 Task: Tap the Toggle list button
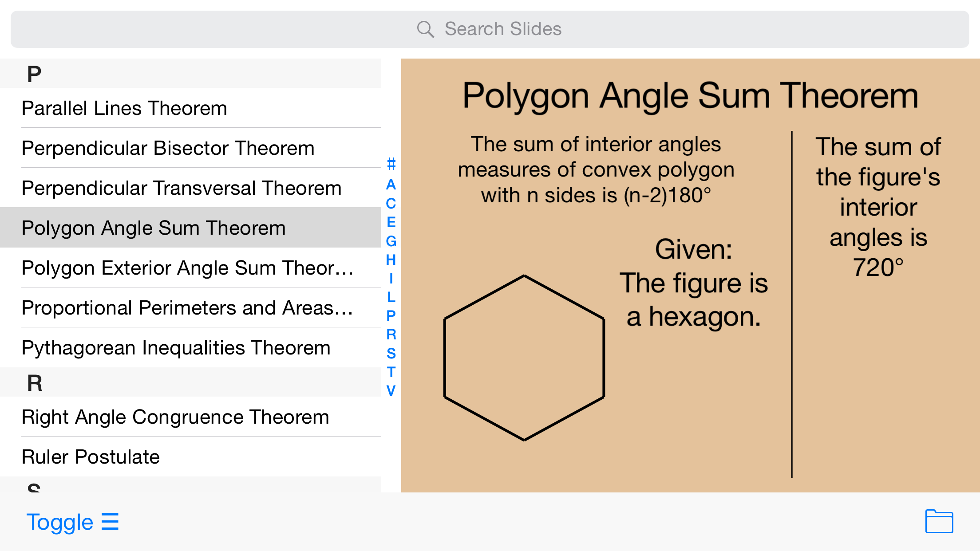[x=72, y=522]
